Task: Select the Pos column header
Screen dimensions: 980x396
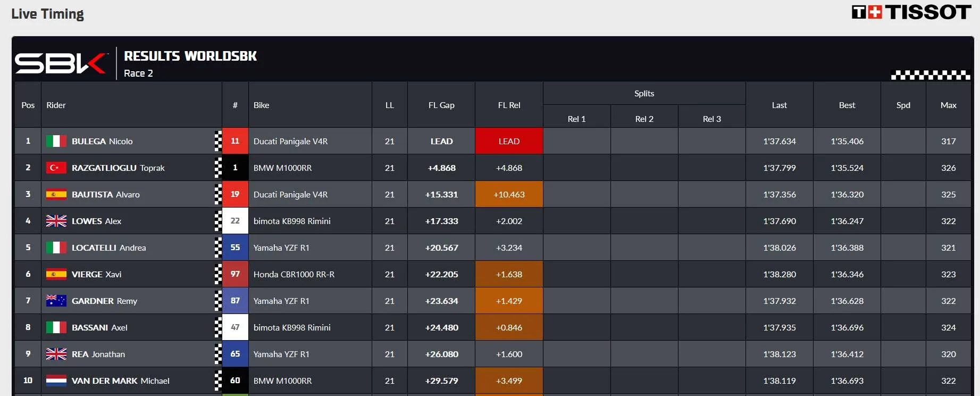Action: pyautogui.click(x=28, y=105)
